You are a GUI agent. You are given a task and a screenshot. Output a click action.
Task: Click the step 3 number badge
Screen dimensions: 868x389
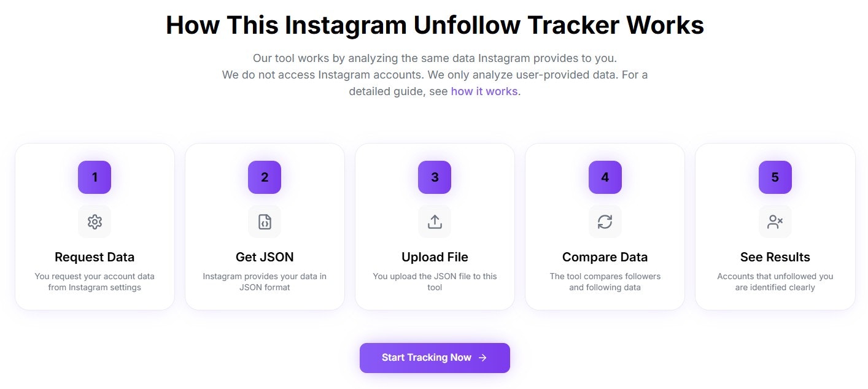pyautogui.click(x=435, y=177)
